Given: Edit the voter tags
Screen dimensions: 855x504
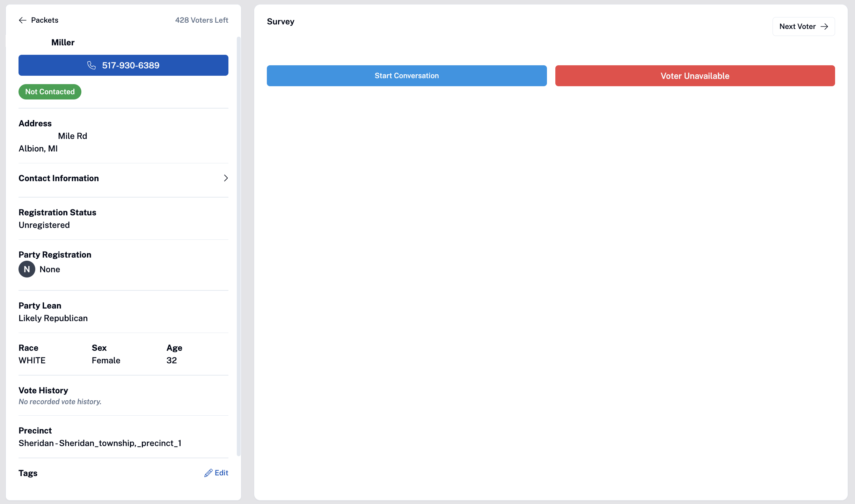Looking at the screenshot, I should coord(216,473).
